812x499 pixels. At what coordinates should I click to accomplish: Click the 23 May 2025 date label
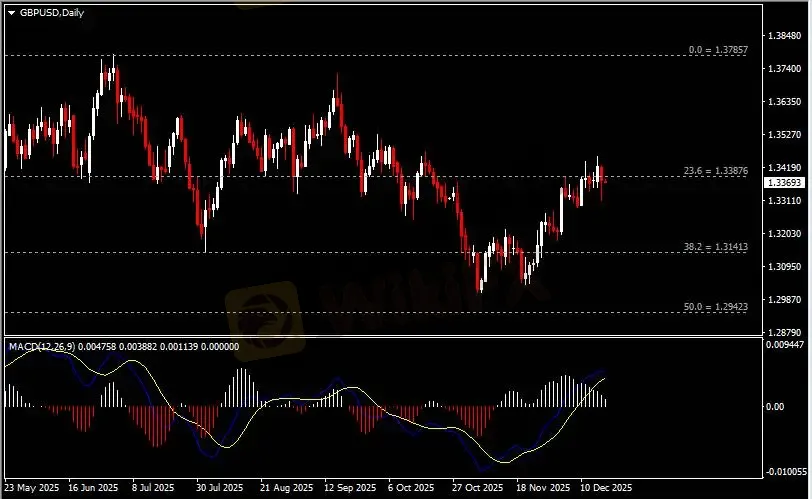(x=32, y=488)
